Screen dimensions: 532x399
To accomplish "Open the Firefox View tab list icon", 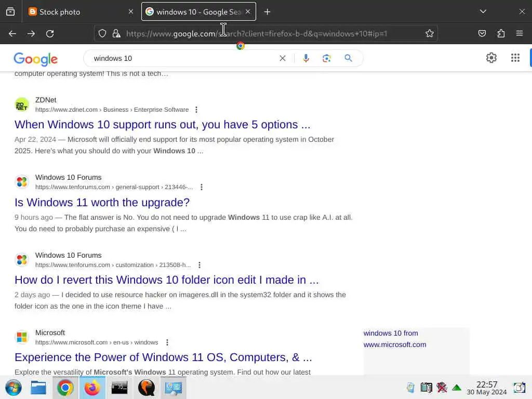I will click(x=10, y=12).
